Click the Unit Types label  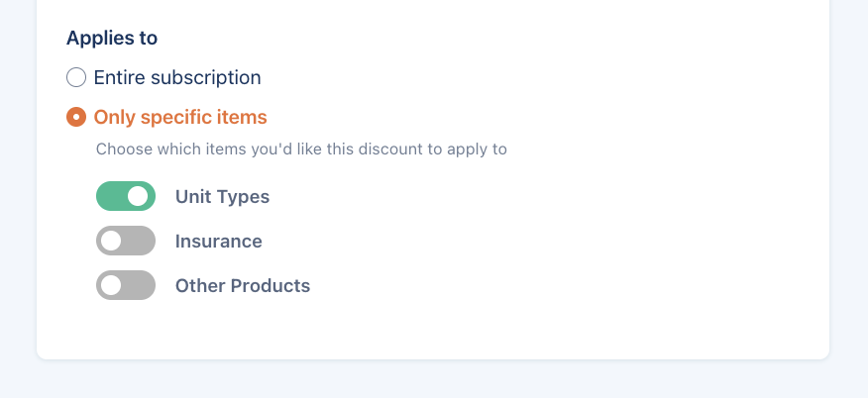point(222,196)
